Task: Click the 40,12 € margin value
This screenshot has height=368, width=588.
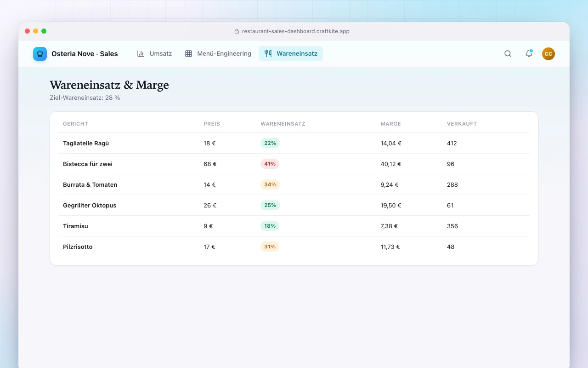Action: [391, 164]
